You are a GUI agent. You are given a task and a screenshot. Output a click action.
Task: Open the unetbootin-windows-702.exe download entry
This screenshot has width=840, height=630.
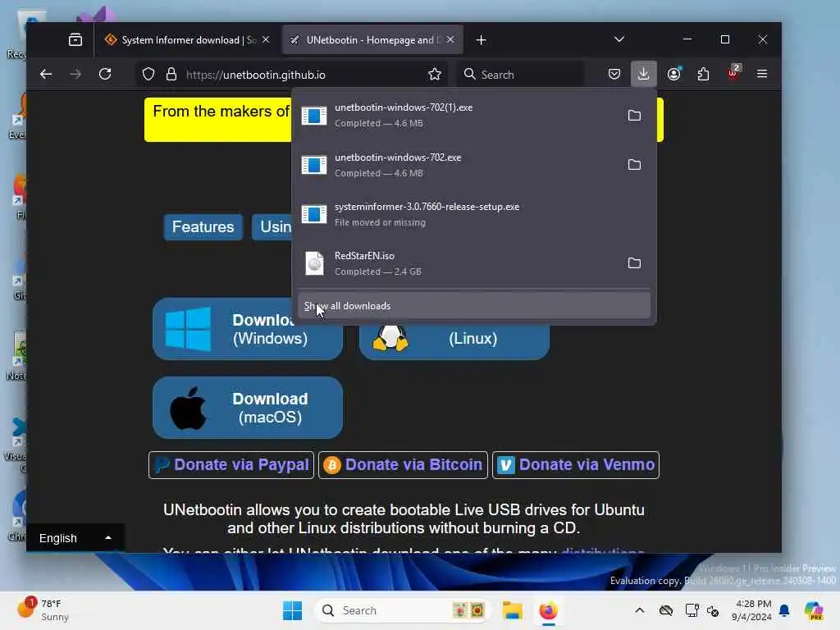pos(458,164)
